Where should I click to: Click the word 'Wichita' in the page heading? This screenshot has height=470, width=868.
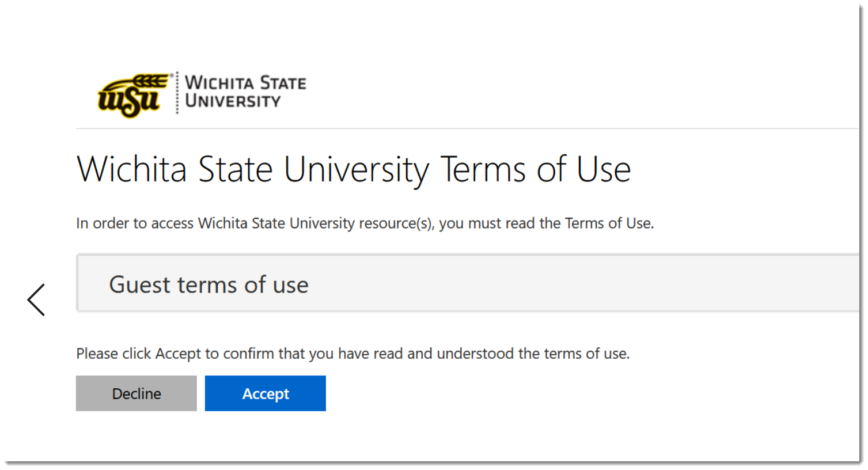click(x=132, y=169)
